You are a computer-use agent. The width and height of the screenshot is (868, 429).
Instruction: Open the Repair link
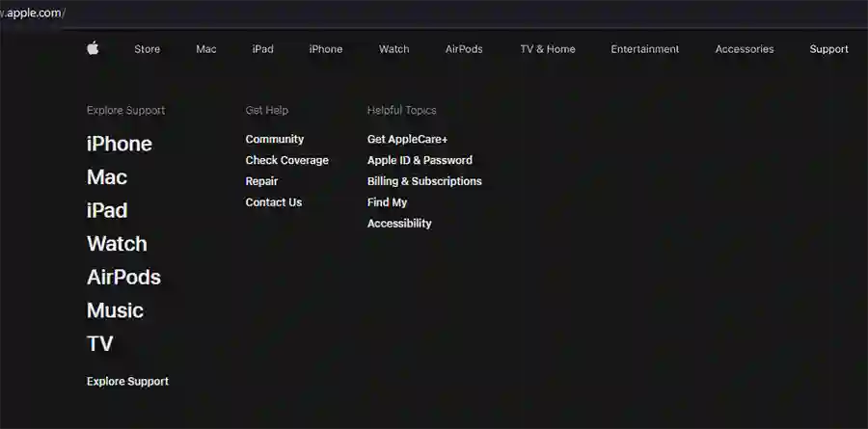pos(261,181)
